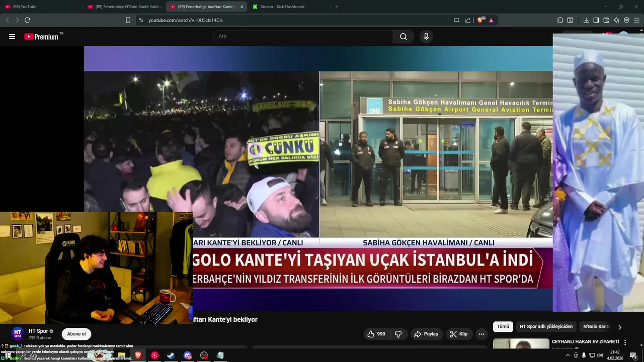Go back with the browser back arrow

[x=7, y=20]
